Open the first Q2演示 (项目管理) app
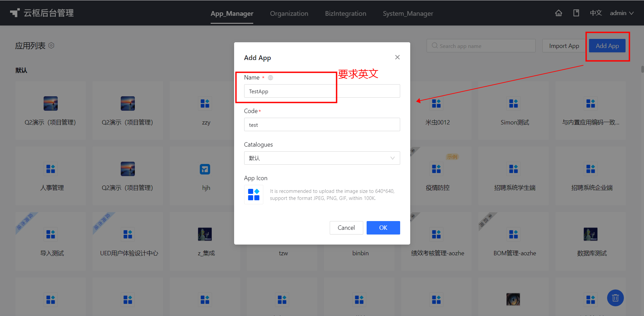The image size is (644, 316). point(51,103)
